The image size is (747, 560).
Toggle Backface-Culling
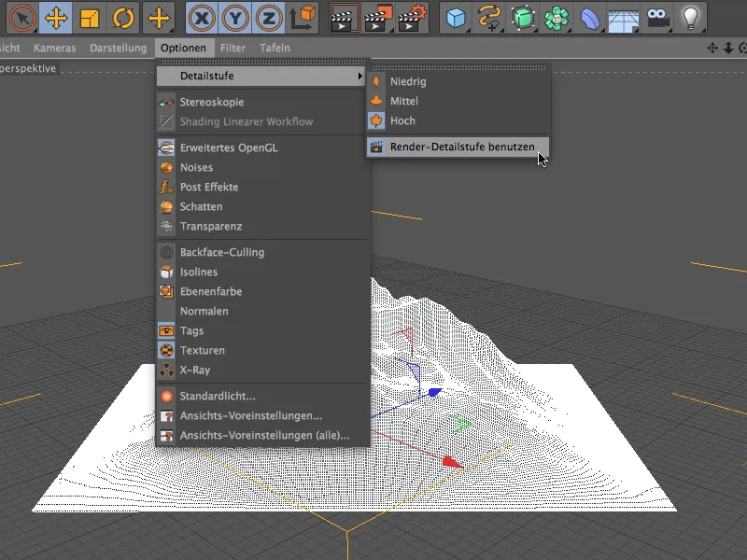pos(261,252)
